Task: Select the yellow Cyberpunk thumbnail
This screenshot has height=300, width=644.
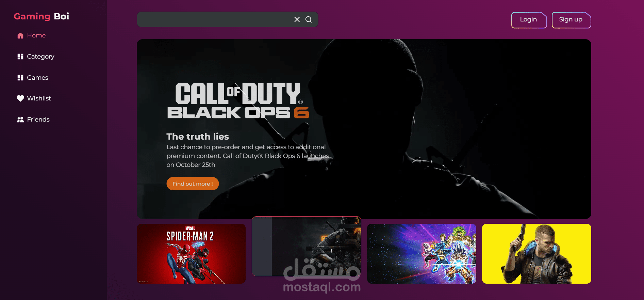Action: point(536,254)
